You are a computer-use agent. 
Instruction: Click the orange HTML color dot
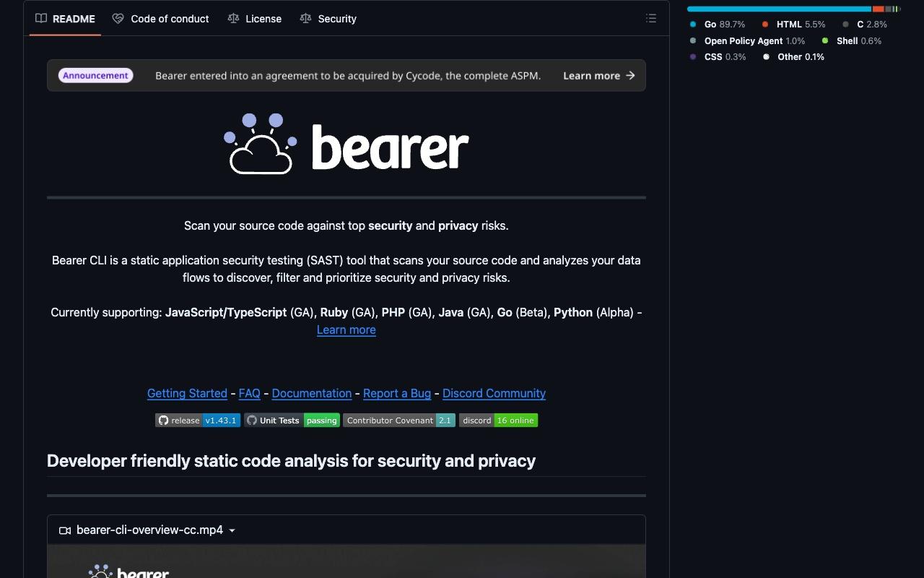(765, 25)
